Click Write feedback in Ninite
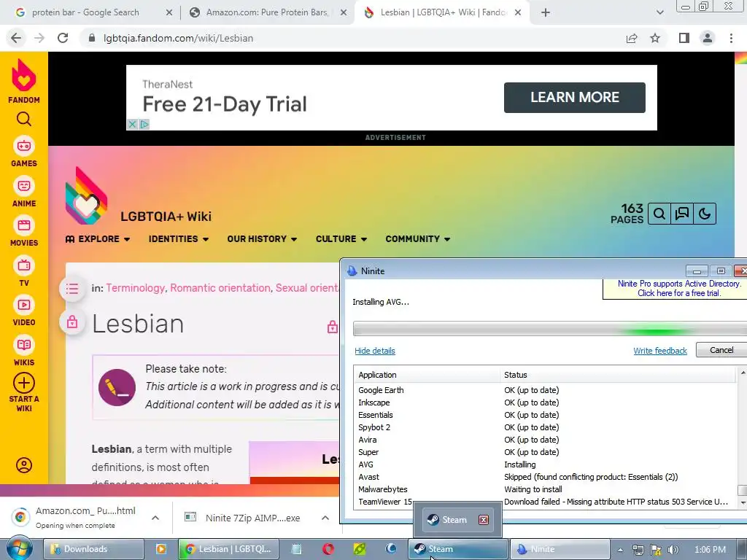Image resolution: width=747 pixels, height=560 pixels. click(659, 351)
